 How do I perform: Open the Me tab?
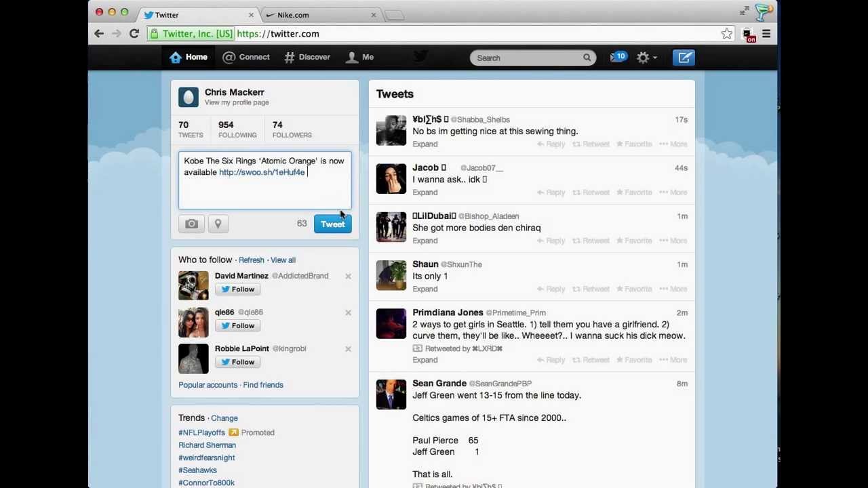(x=359, y=57)
